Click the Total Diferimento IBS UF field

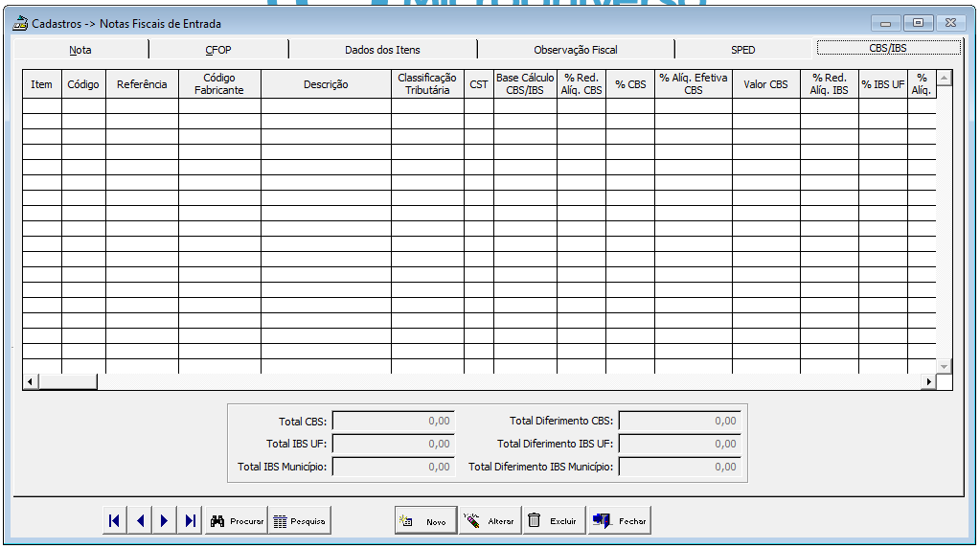[x=679, y=444]
